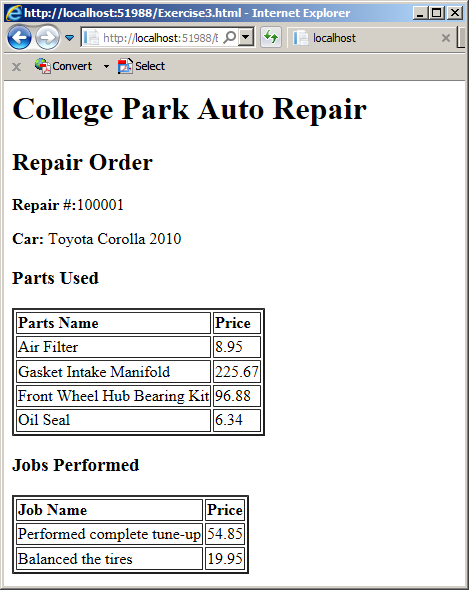This screenshot has width=469, height=590.
Task: Click the Convert toolbar button
Action: 63,66
